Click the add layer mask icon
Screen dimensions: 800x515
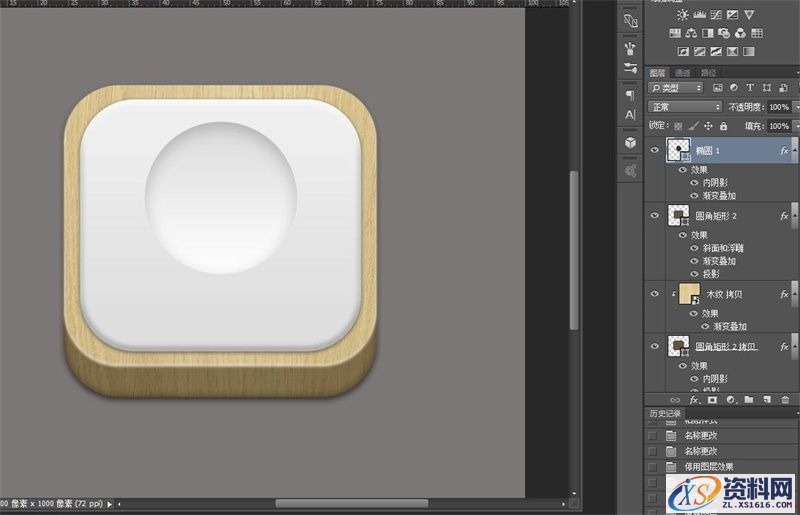713,399
